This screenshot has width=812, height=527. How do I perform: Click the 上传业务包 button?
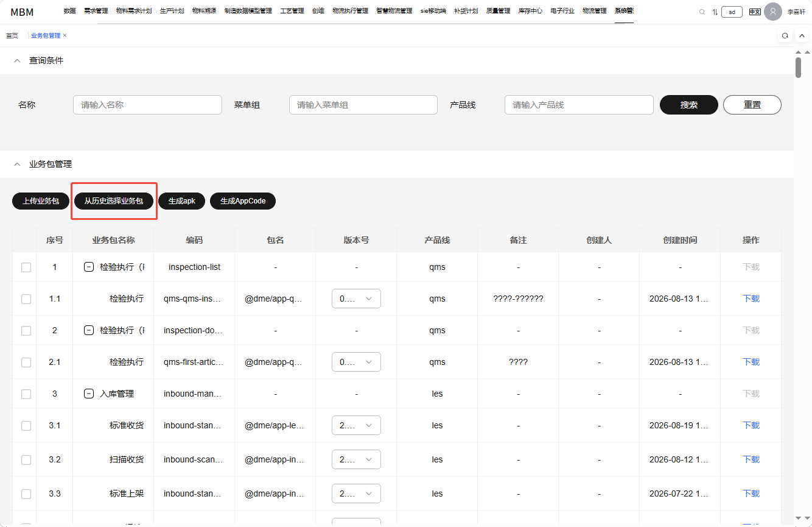point(41,201)
